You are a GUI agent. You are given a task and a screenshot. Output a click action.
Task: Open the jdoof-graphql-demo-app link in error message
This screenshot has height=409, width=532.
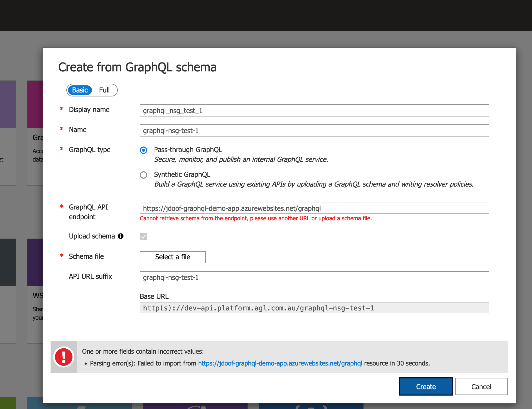280,363
